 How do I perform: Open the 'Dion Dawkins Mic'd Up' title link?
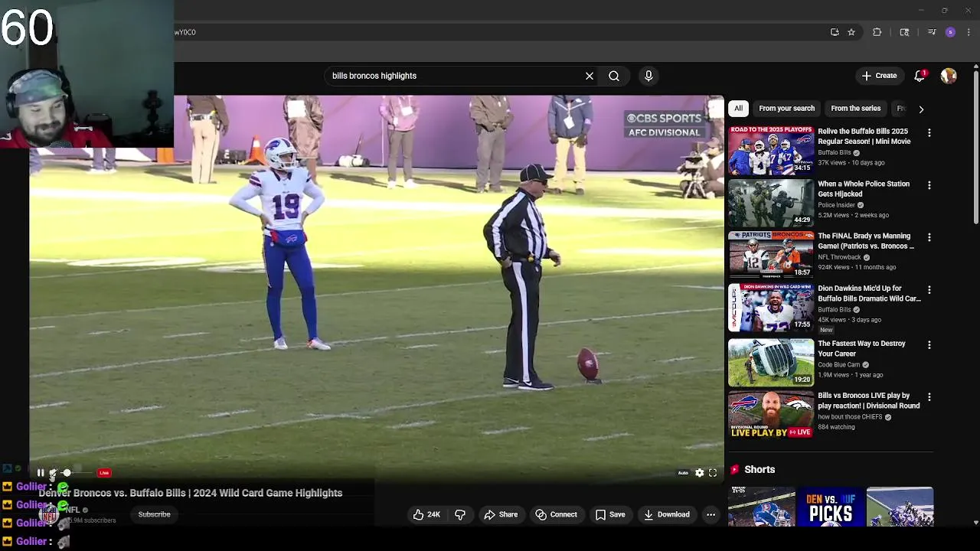point(869,294)
